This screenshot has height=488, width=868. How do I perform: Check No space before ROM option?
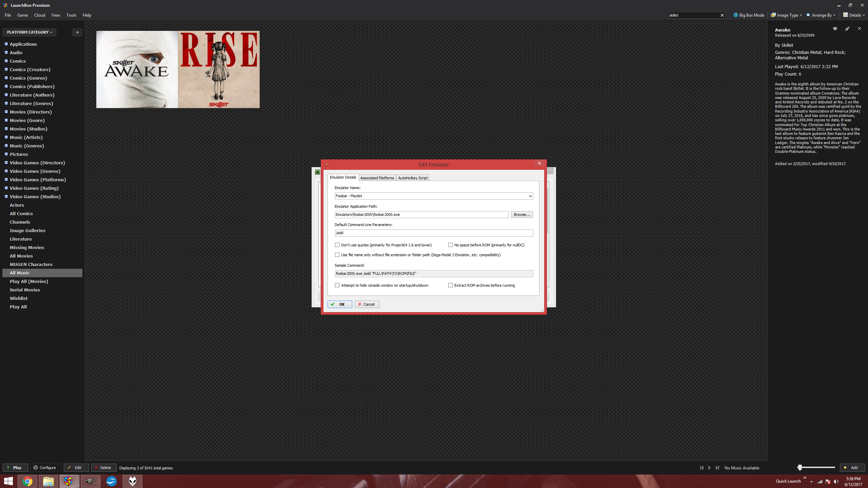coord(450,245)
